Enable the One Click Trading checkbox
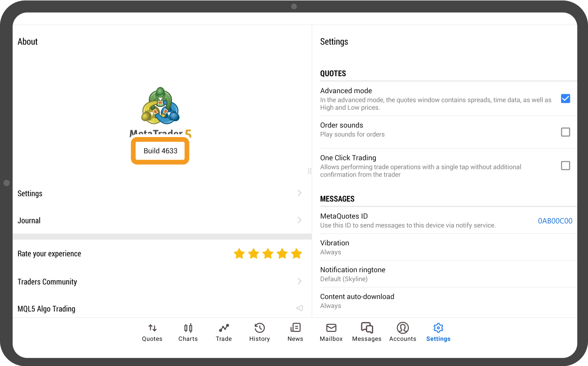 pyautogui.click(x=566, y=165)
